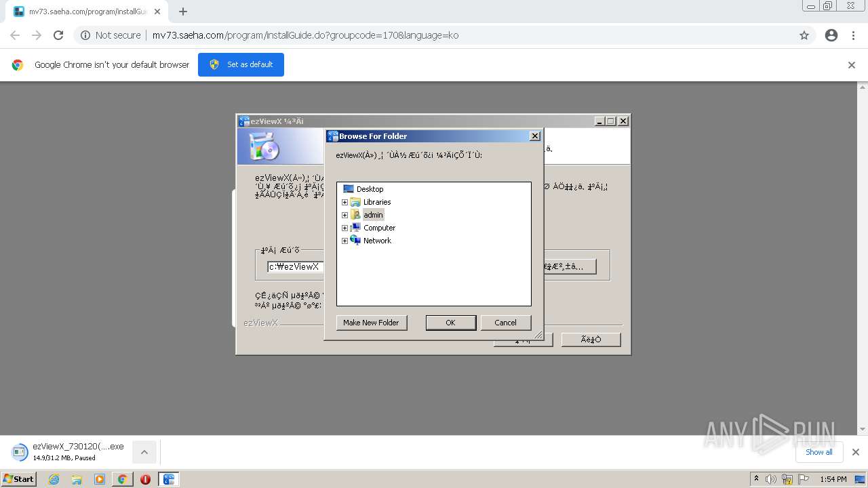Click the red Opera-style taskbar icon

pos(145,479)
